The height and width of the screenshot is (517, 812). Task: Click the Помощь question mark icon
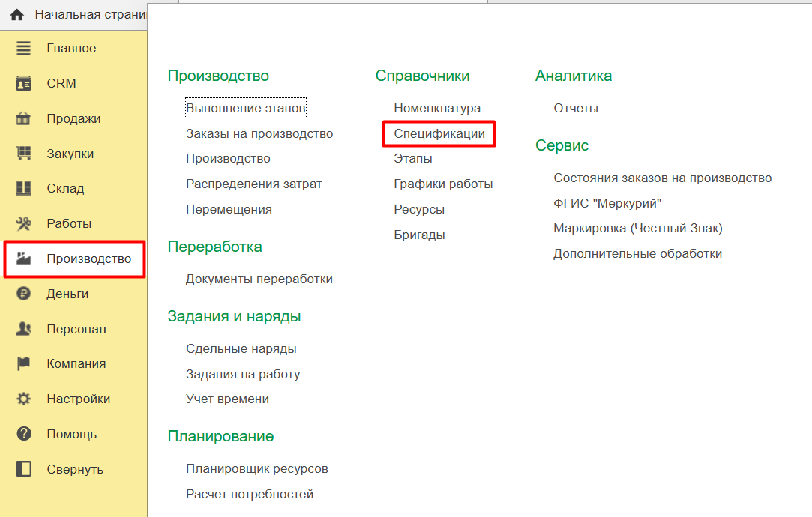click(x=23, y=434)
